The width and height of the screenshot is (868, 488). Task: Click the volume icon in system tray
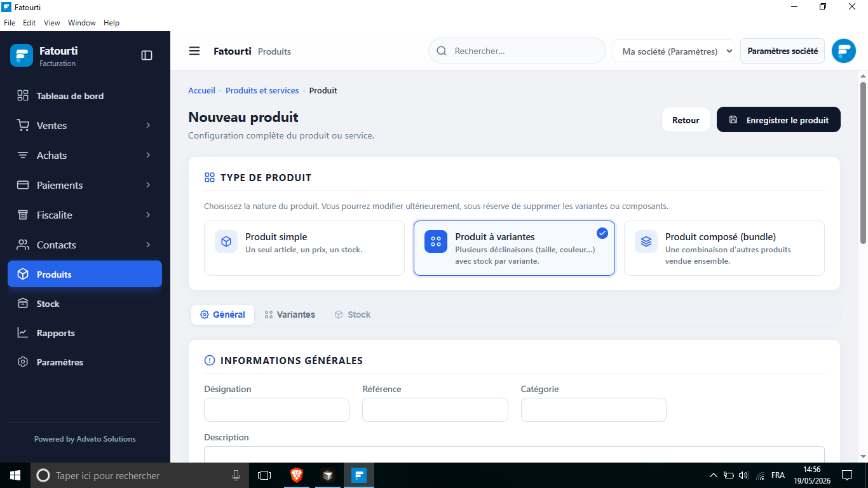743,475
